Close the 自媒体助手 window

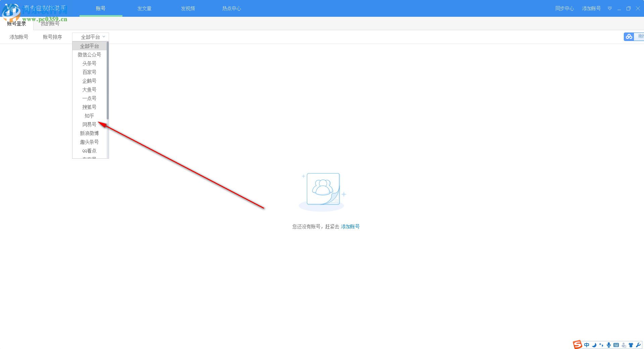tap(638, 8)
